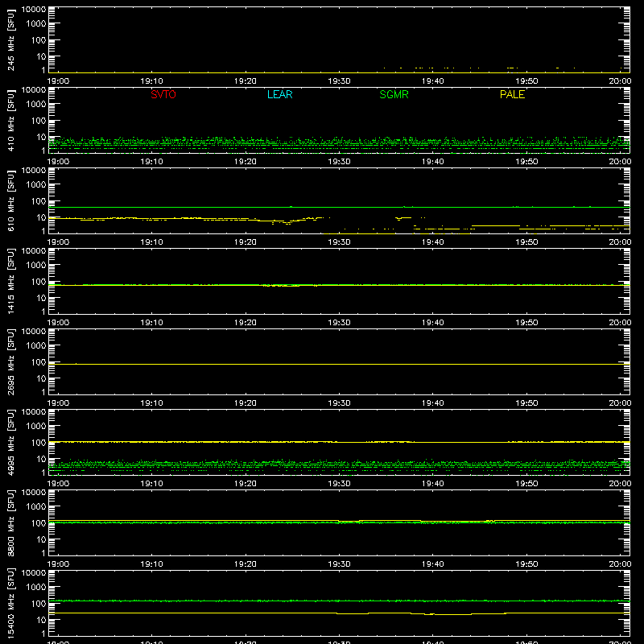Click 19:10 tick label under 2695 MHz plot
Screen dimensions: 644x644
click(x=151, y=403)
